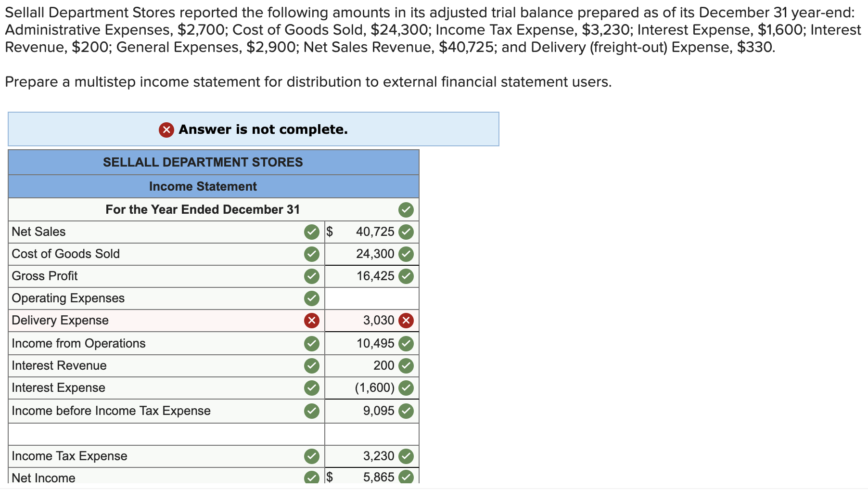Click the green check next to the 24,300 amount
The image size is (868, 491).
406,254
